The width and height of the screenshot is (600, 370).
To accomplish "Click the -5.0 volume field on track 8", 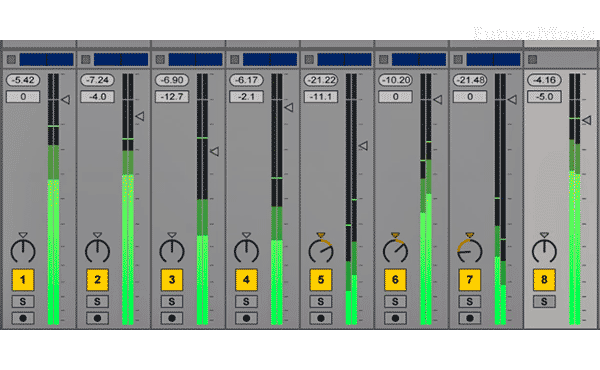I will [x=544, y=96].
